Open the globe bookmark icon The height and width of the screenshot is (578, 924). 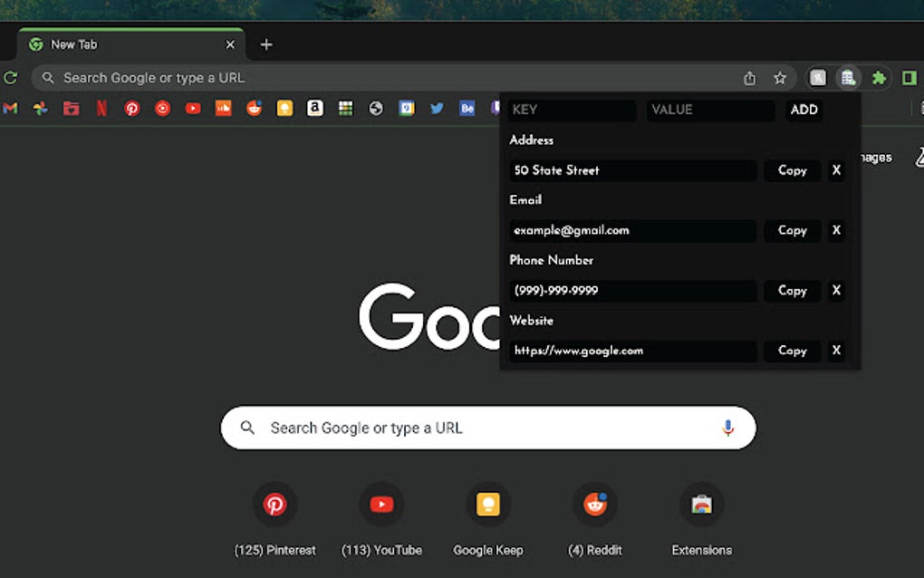click(x=376, y=109)
